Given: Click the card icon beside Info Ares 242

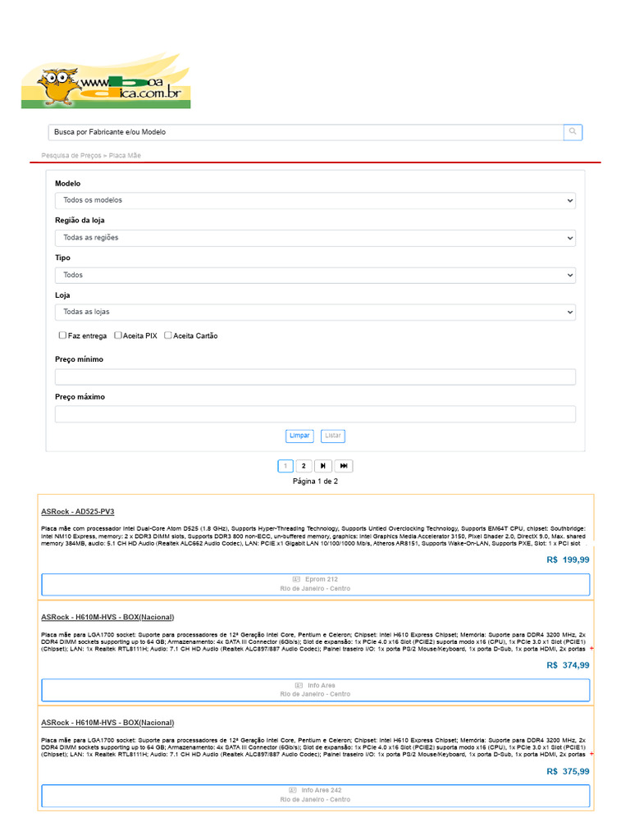Looking at the screenshot, I should [293, 790].
